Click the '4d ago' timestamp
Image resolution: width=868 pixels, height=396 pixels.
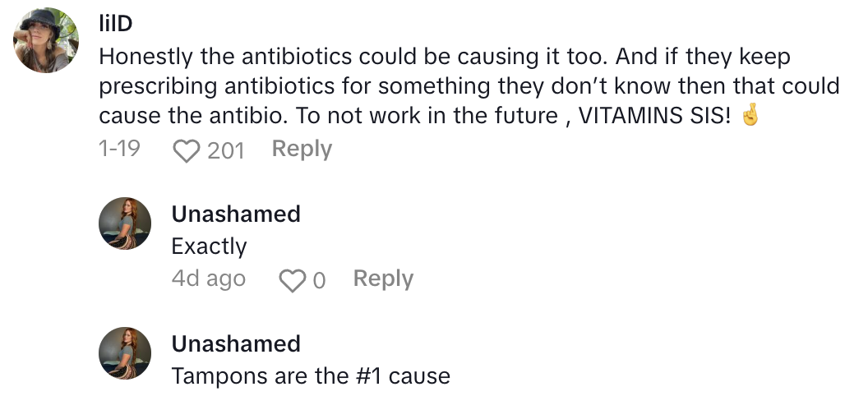(208, 279)
